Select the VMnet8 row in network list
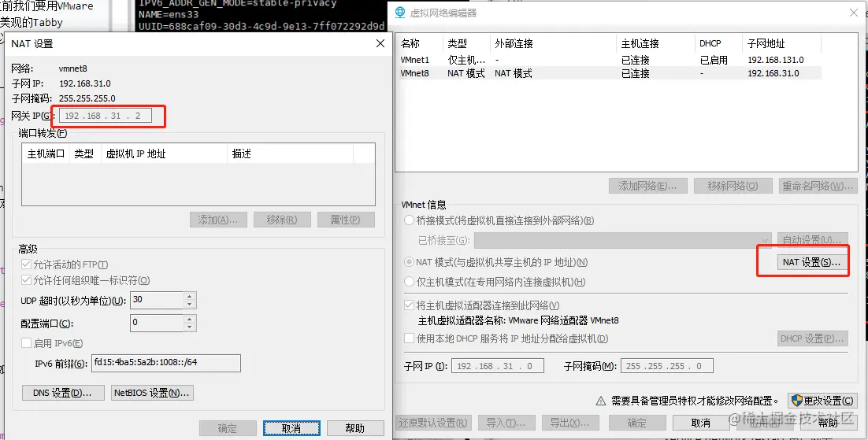This screenshot has width=868, height=440. [x=610, y=73]
